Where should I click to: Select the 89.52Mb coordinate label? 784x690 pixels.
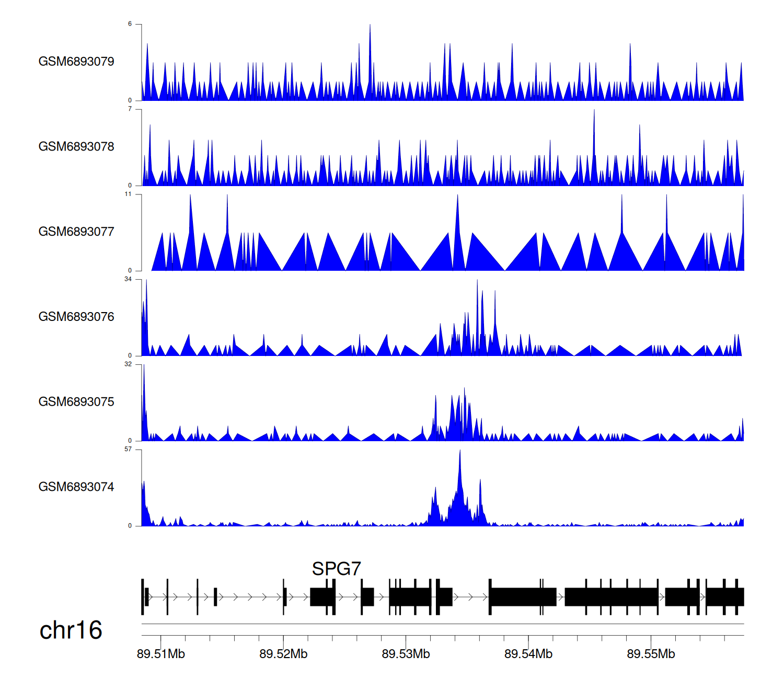[x=283, y=654]
